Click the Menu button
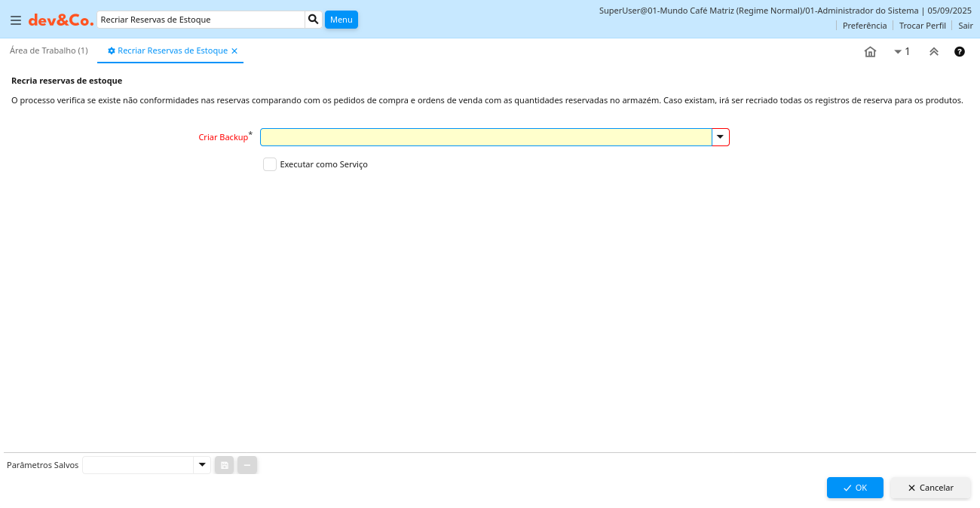This screenshot has height=508, width=980. (x=341, y=20)
